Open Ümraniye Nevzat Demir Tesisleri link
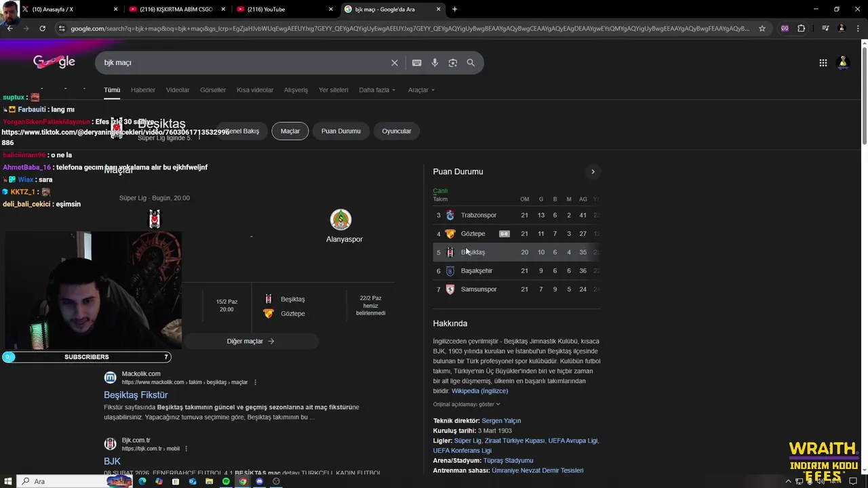Screen dimensions: 868x488 (x=537, y=470)
